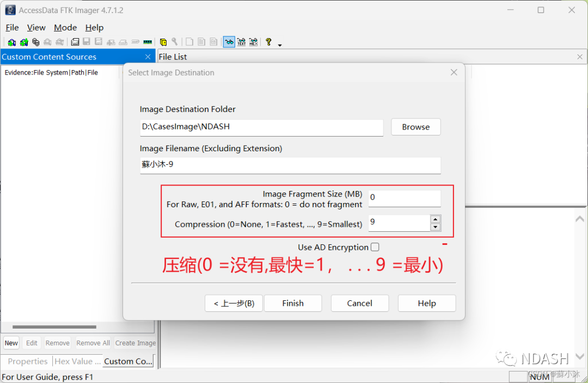Click the Create Custom Content Image icon
The image size is (588, 383).
(x=123, y=42)
